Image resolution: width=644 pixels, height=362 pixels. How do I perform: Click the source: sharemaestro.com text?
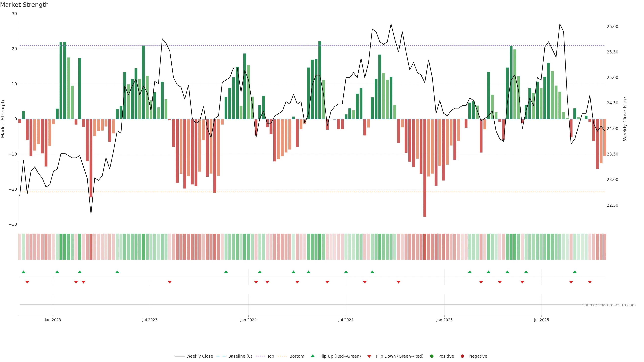click(x=609, y=305)
